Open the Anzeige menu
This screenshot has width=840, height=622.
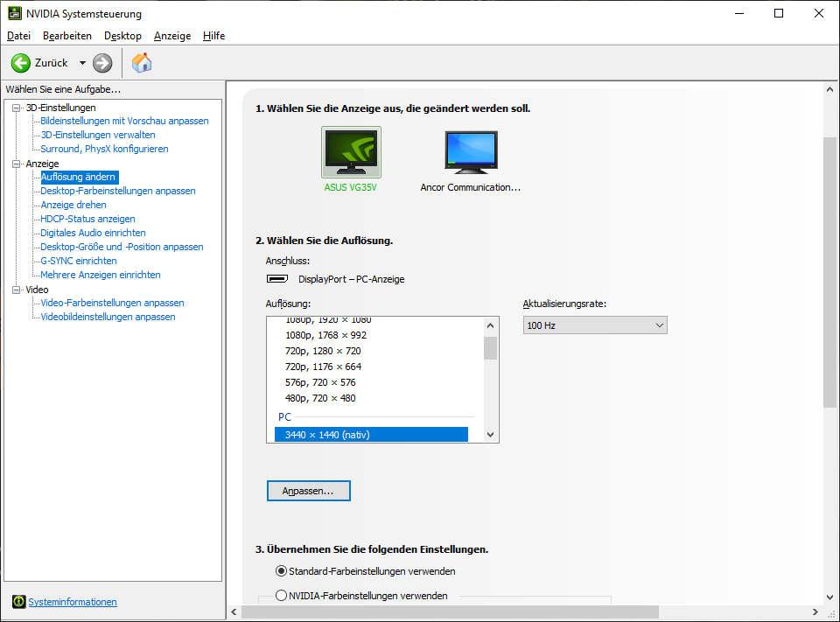coord(172,36)
